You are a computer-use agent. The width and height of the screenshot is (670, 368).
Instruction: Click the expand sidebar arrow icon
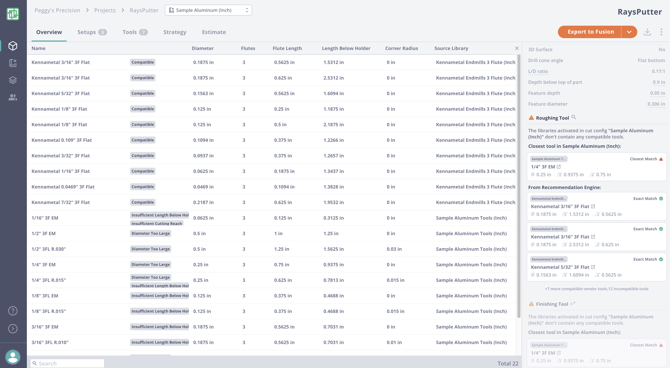pos(13,328)
